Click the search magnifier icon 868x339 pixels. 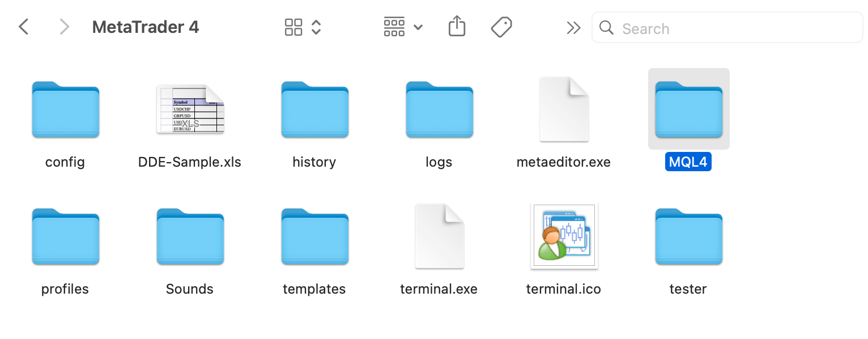point(606,28)
